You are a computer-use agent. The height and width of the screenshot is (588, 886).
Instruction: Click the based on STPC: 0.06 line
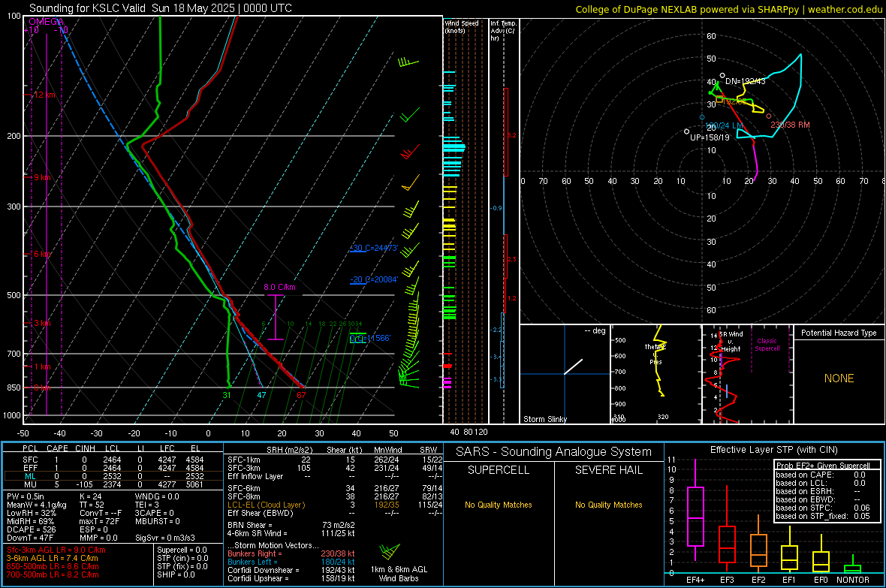[823, 508]
